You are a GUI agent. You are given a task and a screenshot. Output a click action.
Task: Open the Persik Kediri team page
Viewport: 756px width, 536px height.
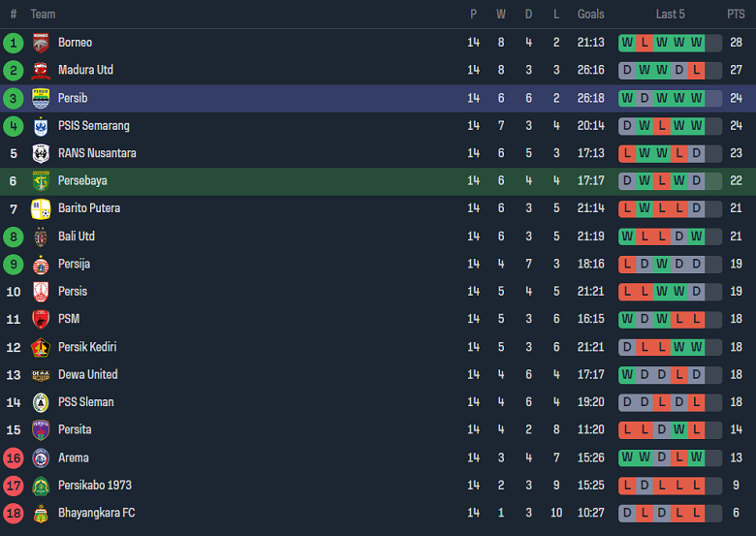point(87,347)
